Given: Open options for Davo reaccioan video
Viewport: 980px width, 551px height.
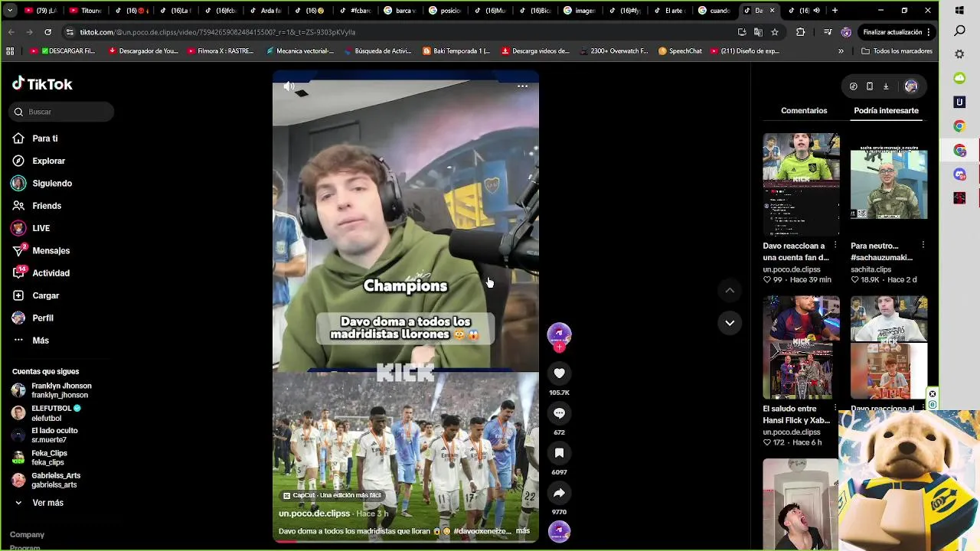Looking at the screenshot, I should click(x=835, y=246).
